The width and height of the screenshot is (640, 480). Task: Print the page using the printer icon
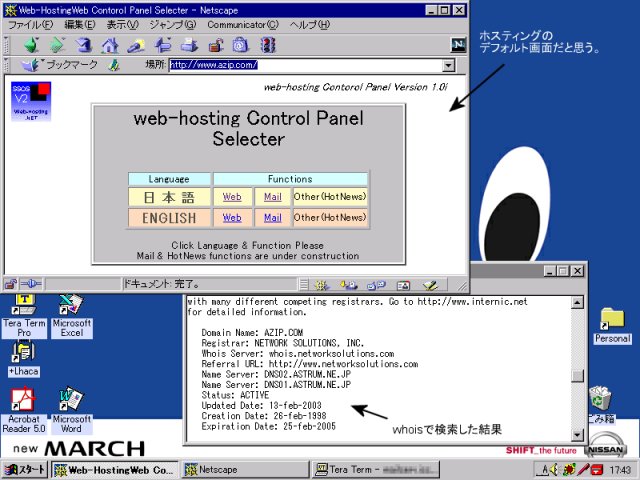pyautogui.click(x=189, y=45)
